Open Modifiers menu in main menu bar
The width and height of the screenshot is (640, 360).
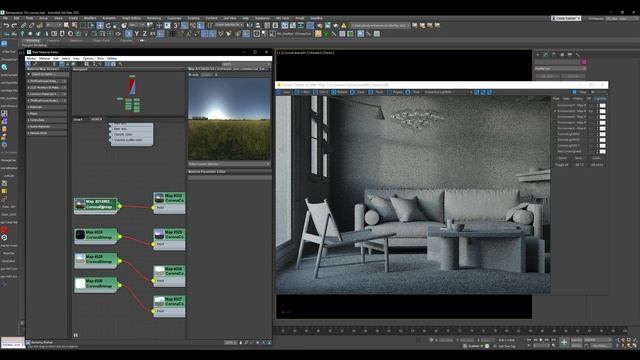pyautogui.click(x=90, y=18)
